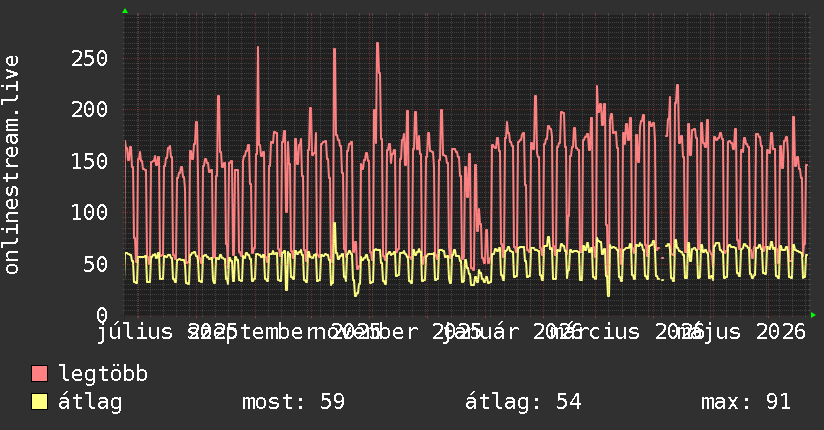
Task: Click the 200 y-axis label
Action: pyautogui.click(x=89, y=109)
